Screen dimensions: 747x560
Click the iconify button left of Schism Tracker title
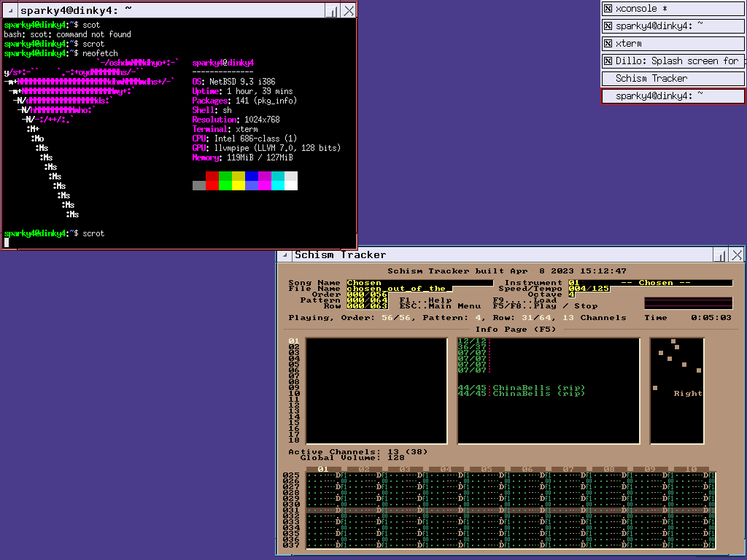(x=285, y=255)
